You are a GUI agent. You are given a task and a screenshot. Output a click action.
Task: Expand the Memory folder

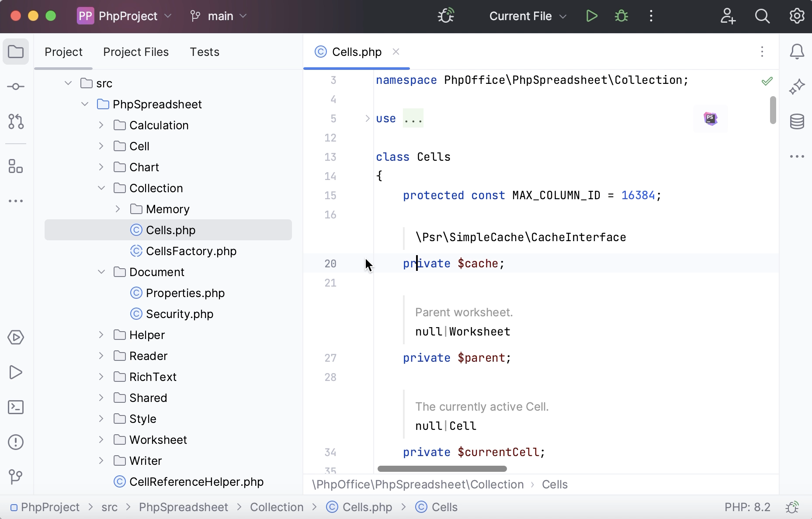coord(118,209)
